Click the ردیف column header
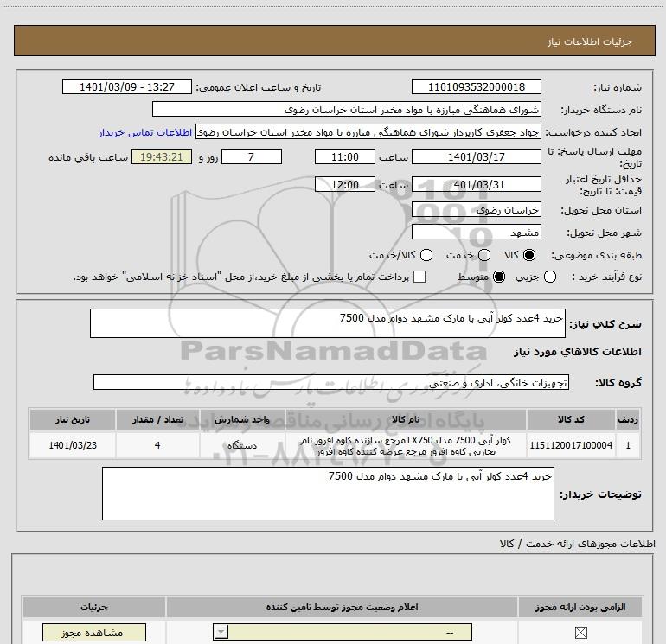 [x=628, y=420]
